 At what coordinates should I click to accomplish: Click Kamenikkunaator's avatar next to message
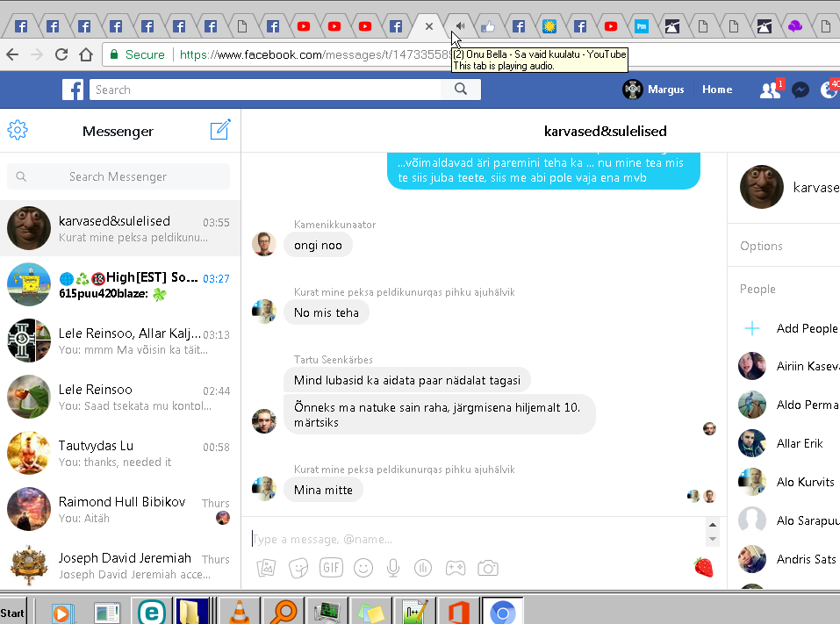(x=264, y=244)
